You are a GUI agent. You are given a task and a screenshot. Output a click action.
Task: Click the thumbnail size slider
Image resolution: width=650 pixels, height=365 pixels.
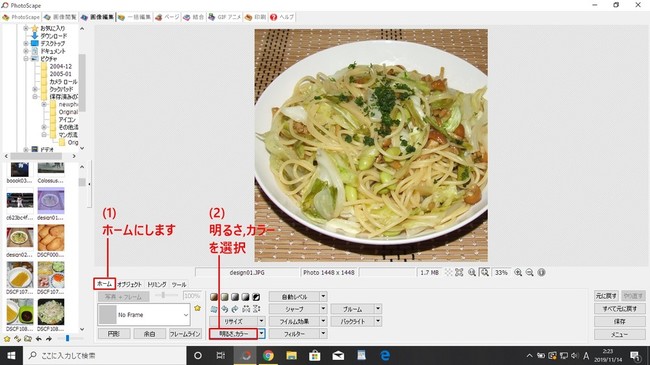(x=68, y=338)
